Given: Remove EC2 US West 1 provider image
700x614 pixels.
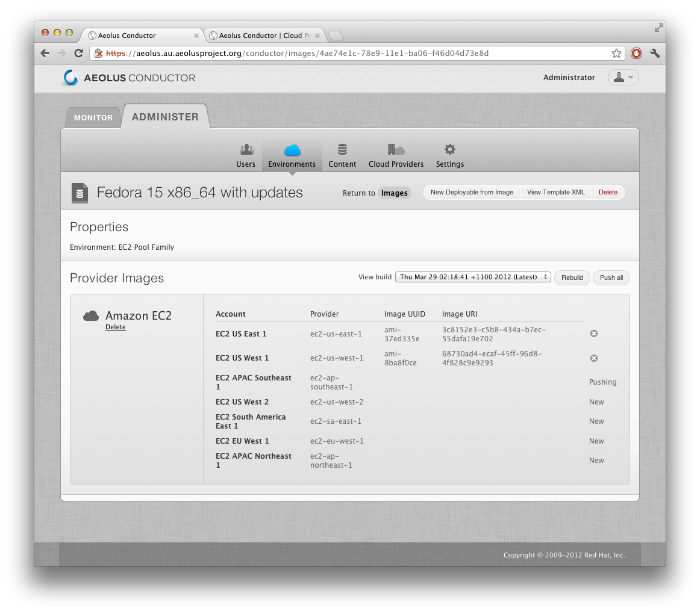Looking at the screenshot, I should pyautogui.click(x=593, y=358).
